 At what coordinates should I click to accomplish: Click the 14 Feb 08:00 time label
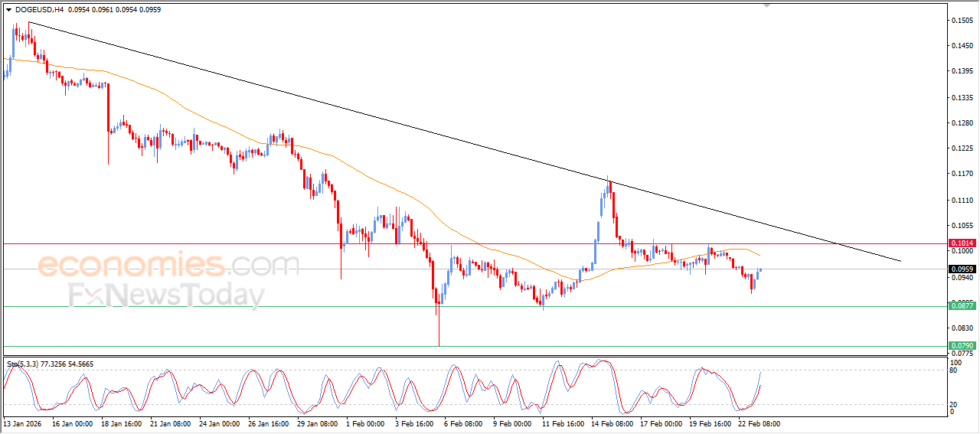click(x=612, y=423)
